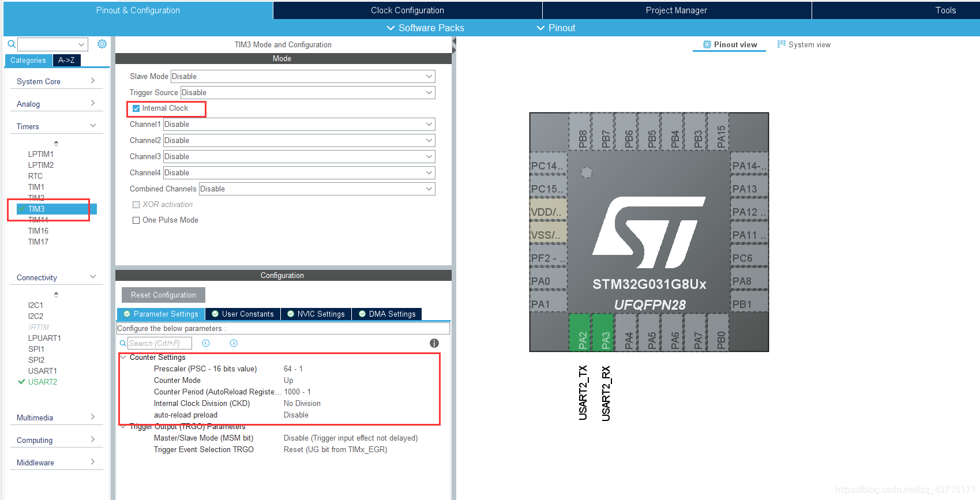Click the Counter Period value 1000 - 1
Viewport: 980px width, 500px height.
click(297, 392)
